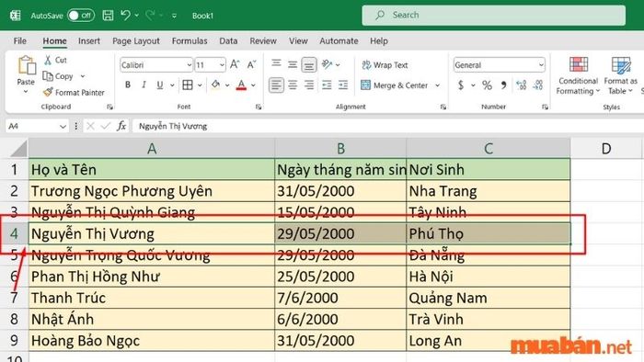Click the Orientation text angle icon

click(327, 64)
